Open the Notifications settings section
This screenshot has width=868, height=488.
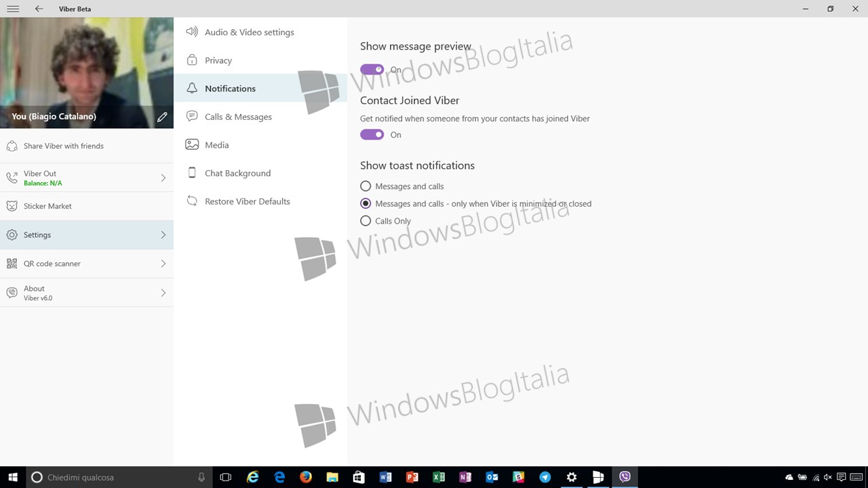(260, 88)
